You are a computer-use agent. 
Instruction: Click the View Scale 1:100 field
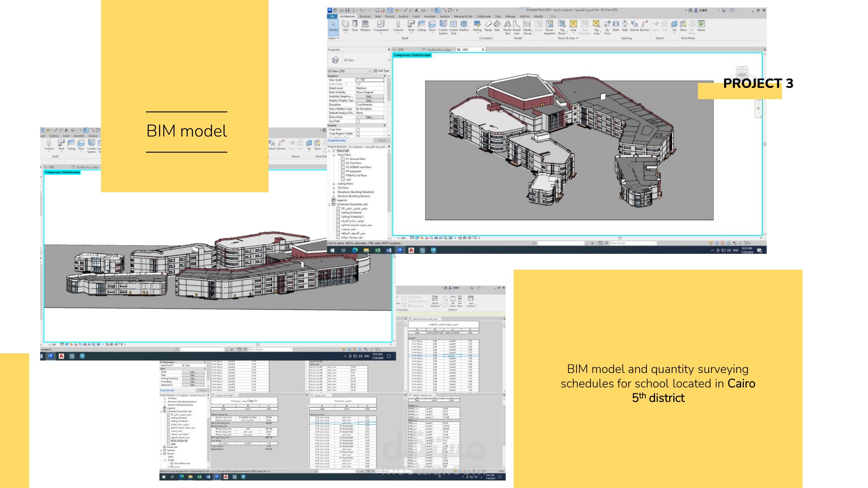tap(370, 80)
